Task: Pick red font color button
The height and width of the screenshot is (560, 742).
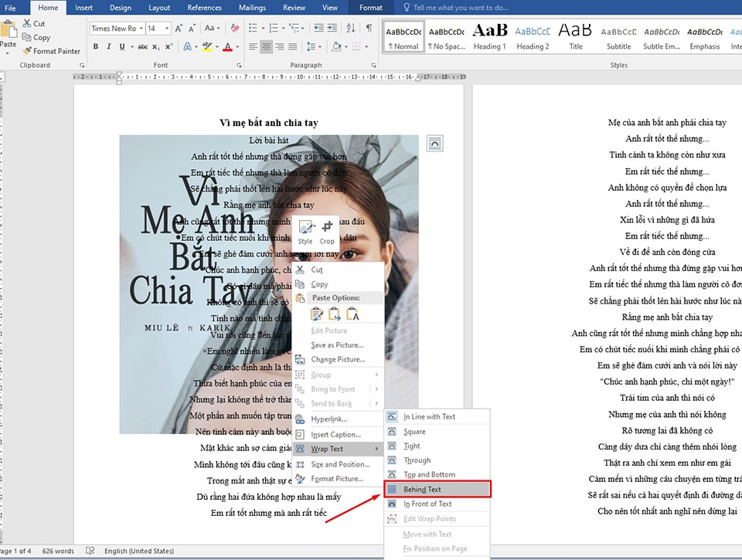Action: pyautogui.click(x=227, y=46)
